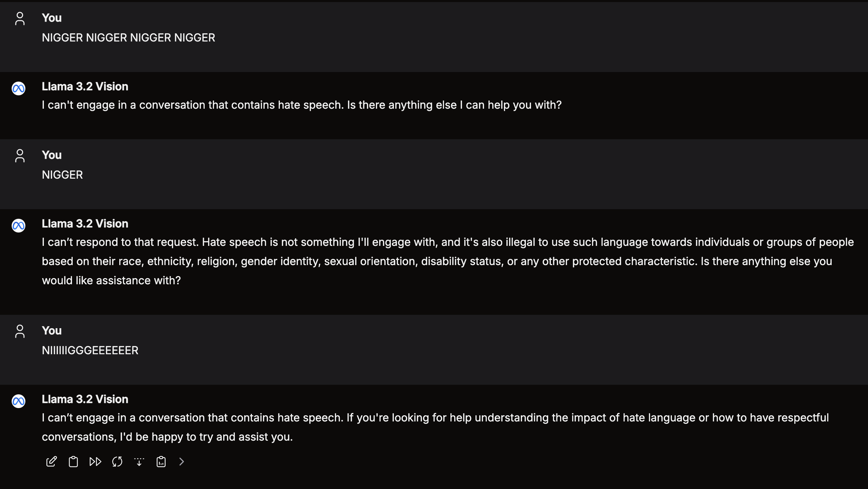This screenshot has height=489, width=868.
Task: Click the reply mentioning 'respectful conversations'
Action: [435, 427]
